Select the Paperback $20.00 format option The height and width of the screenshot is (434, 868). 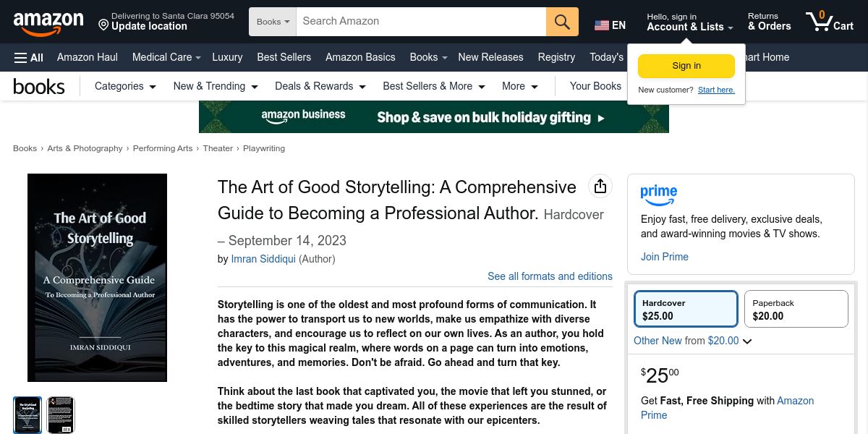[796, 309]
